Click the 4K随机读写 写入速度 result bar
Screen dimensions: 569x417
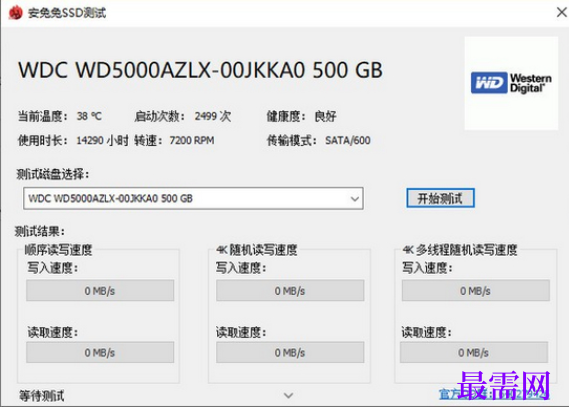click(x=290, y=290)
